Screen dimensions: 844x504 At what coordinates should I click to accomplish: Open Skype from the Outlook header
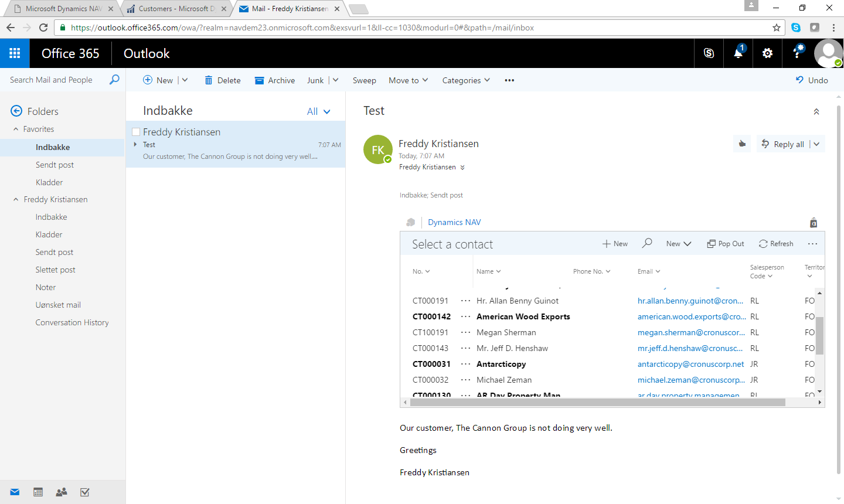(709, 53)
